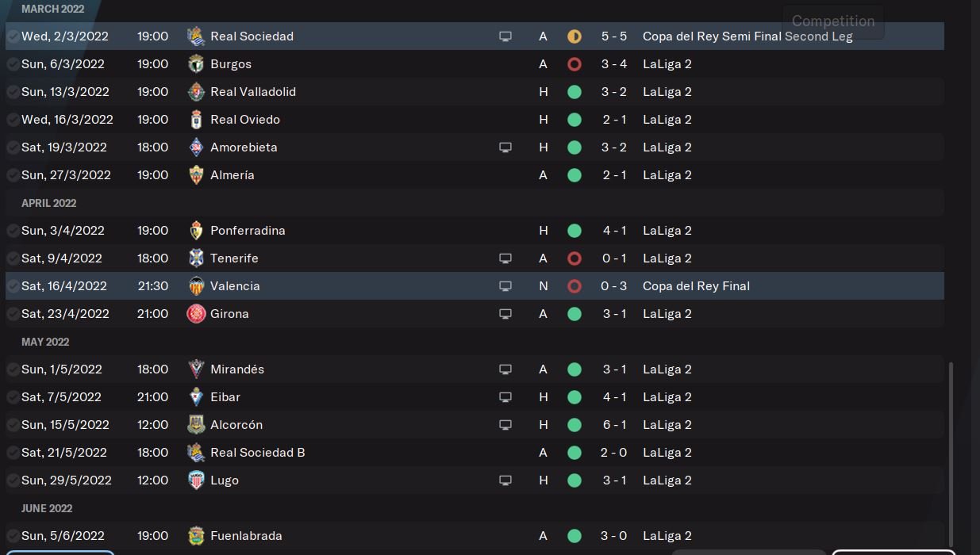980x555 pixels.
Task: Click the red loss indicator for Burgos
Action: click(575, 64)
